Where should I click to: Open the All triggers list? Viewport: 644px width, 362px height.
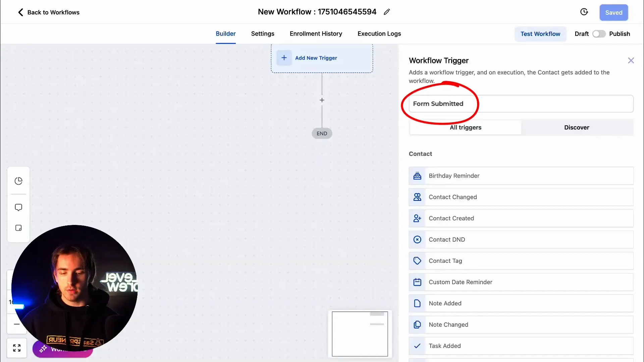point(466,127)
